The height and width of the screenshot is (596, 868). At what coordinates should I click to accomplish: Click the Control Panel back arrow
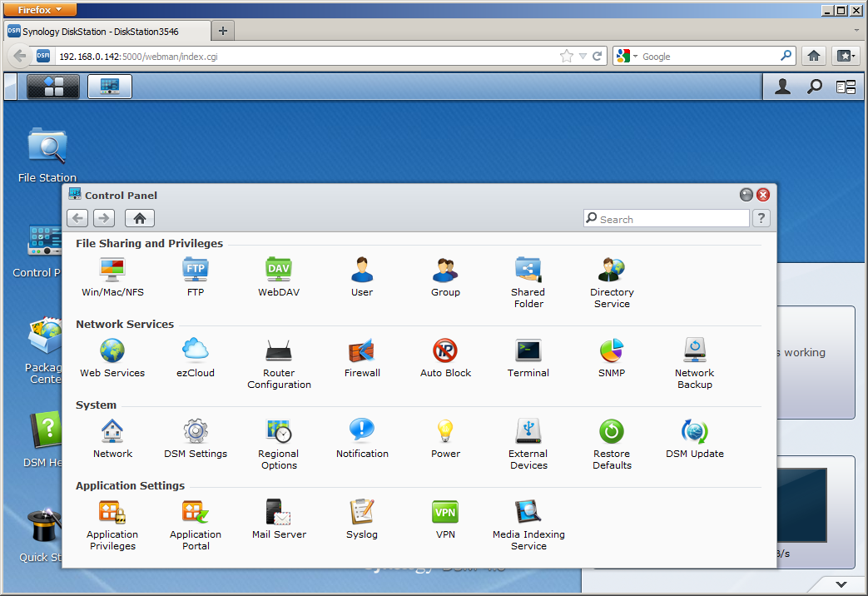77,218
